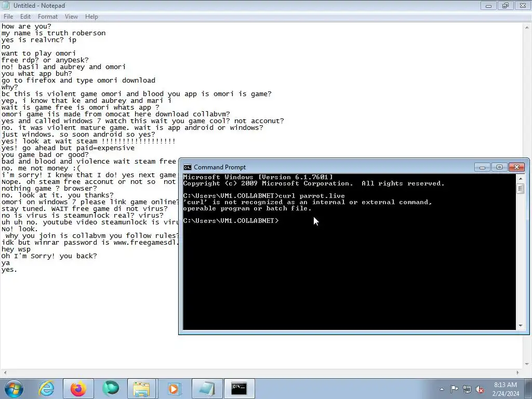Screen dimensions: 532x399
Task: Minimize the Command Prompt window
Action: pos(483,167)
